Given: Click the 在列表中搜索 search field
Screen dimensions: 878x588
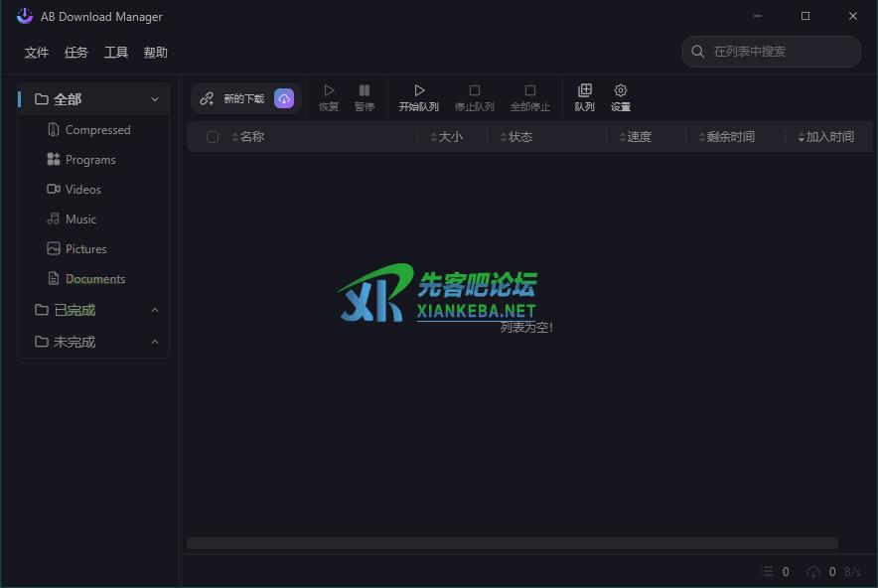Looking at the screenshot, I should (780, 52).
